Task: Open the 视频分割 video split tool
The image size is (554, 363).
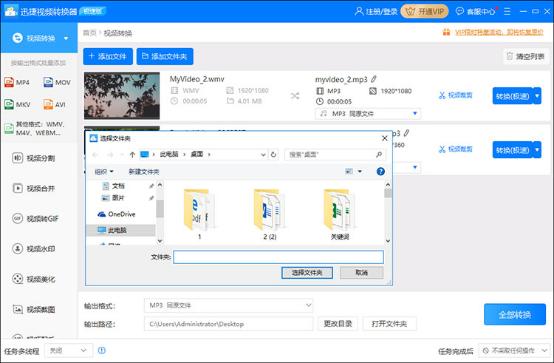Action: (34, 158)
